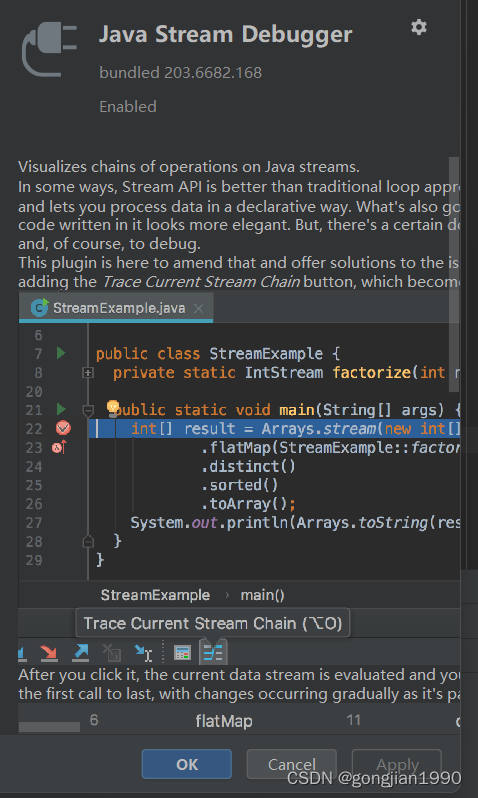Click the .toArray(); code line

(x=248, y=504)
